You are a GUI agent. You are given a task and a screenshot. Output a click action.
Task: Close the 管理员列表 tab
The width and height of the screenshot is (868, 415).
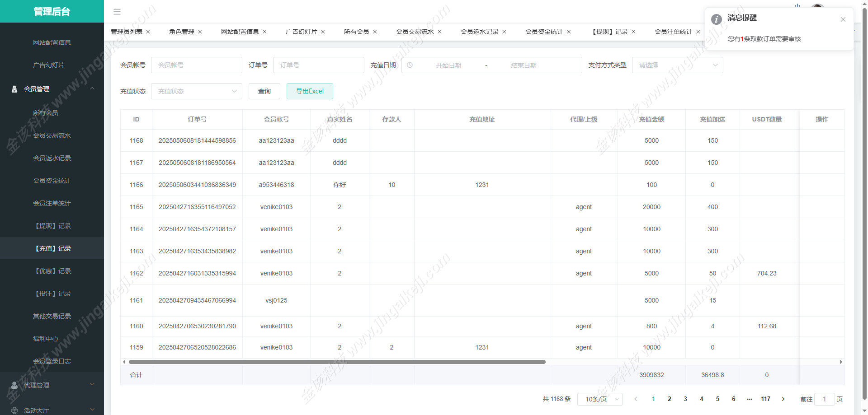148,32
